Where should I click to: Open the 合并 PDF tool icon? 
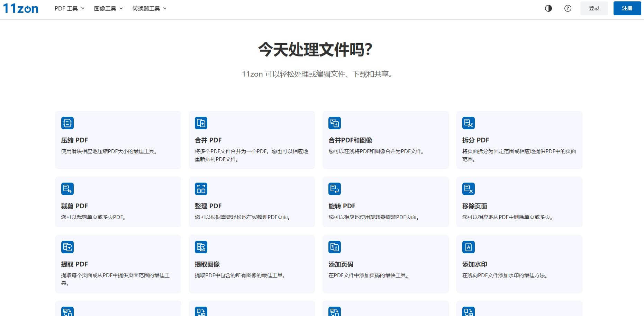[x=201, y=123]
